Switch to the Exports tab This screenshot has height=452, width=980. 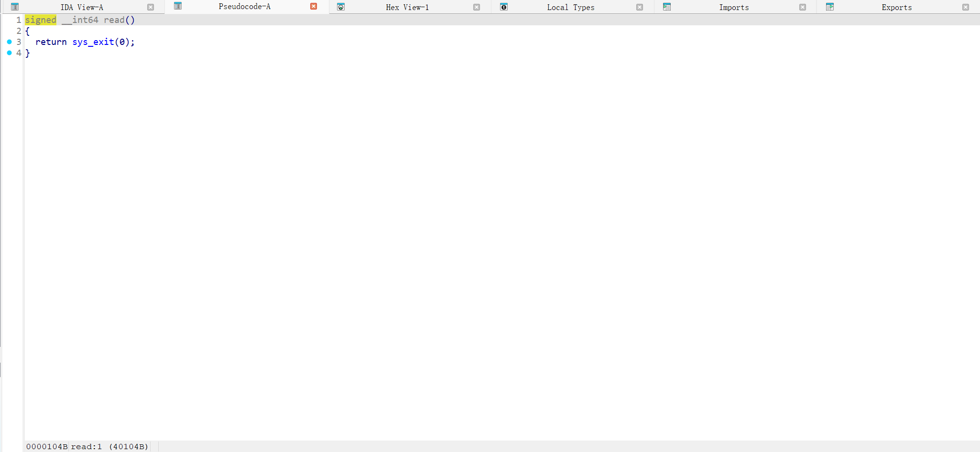(x=897, y=7)
